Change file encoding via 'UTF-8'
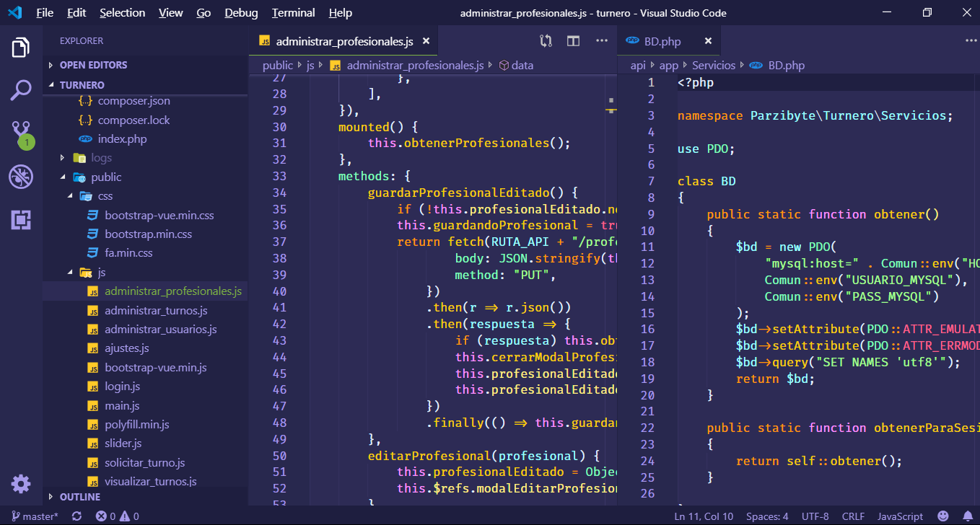The height and width of the screenshot is (525, 980). [815, 516]
